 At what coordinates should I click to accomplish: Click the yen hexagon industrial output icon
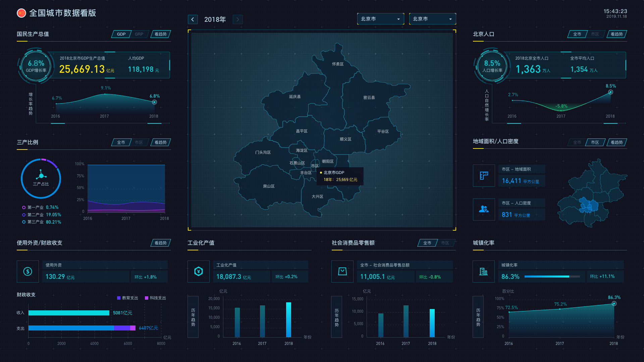(198, 271)
